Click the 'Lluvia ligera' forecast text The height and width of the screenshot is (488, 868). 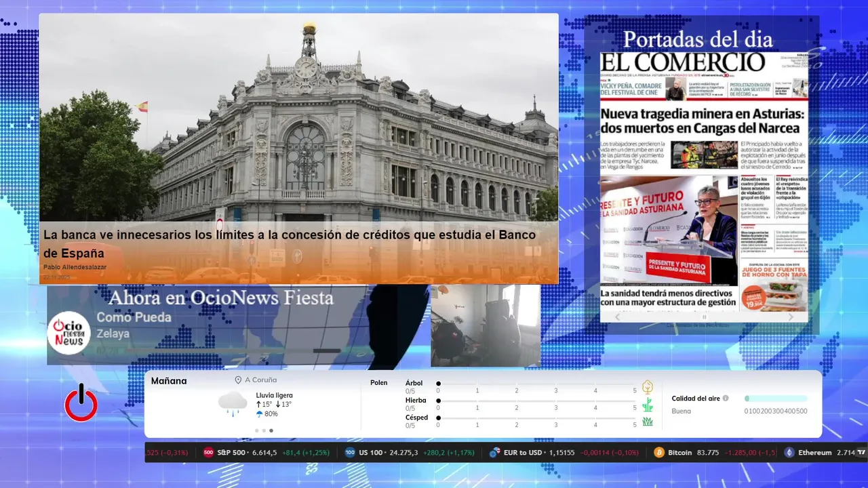[275, 395]
